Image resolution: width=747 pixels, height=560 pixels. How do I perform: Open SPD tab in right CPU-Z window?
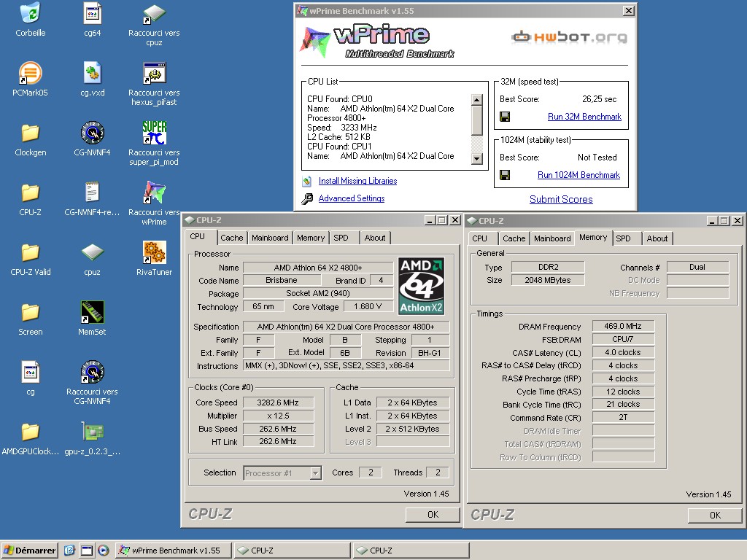(x=623, y=238)
